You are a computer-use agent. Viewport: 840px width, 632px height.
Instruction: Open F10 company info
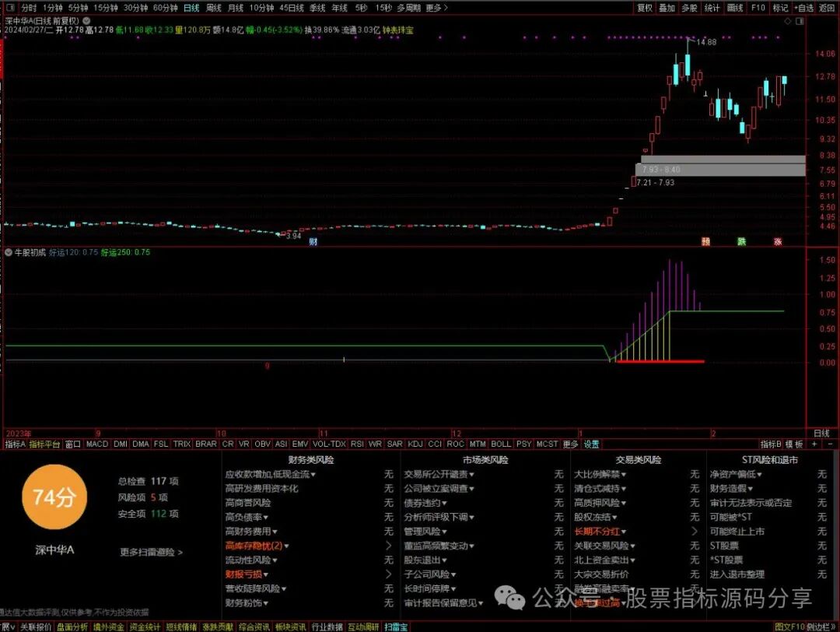tap(758, 8)
